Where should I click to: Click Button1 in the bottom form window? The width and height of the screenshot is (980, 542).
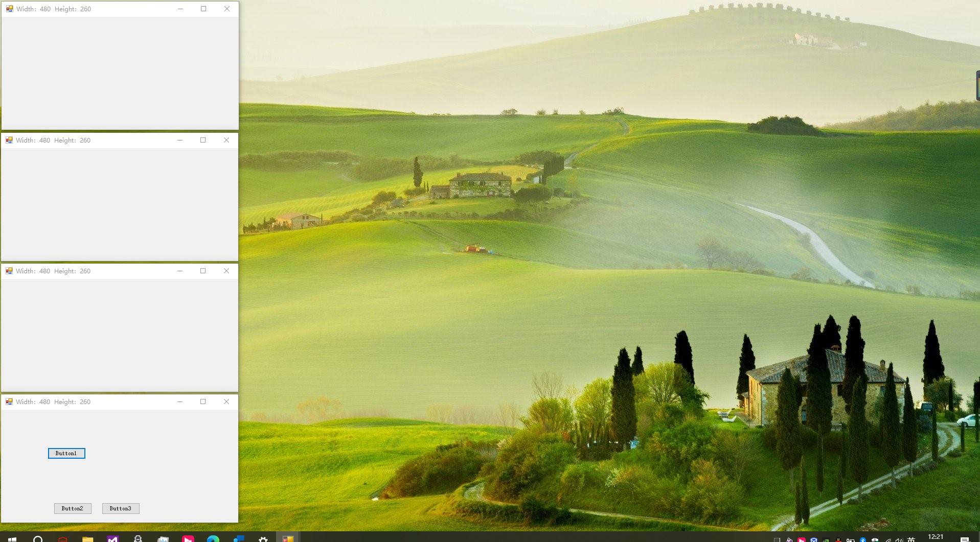66,454
